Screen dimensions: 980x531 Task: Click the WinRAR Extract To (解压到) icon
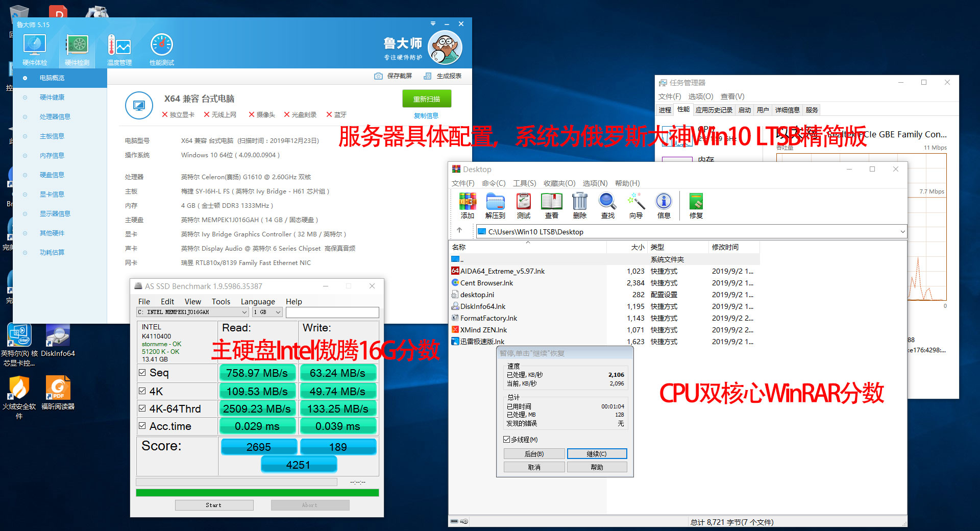click(x=495, y=205)
